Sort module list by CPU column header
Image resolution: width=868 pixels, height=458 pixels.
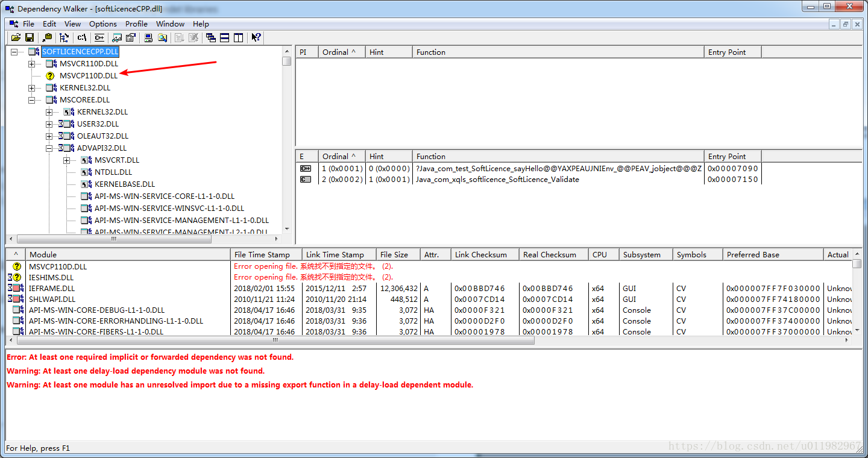pyautogui.click(x=604, y=255)
